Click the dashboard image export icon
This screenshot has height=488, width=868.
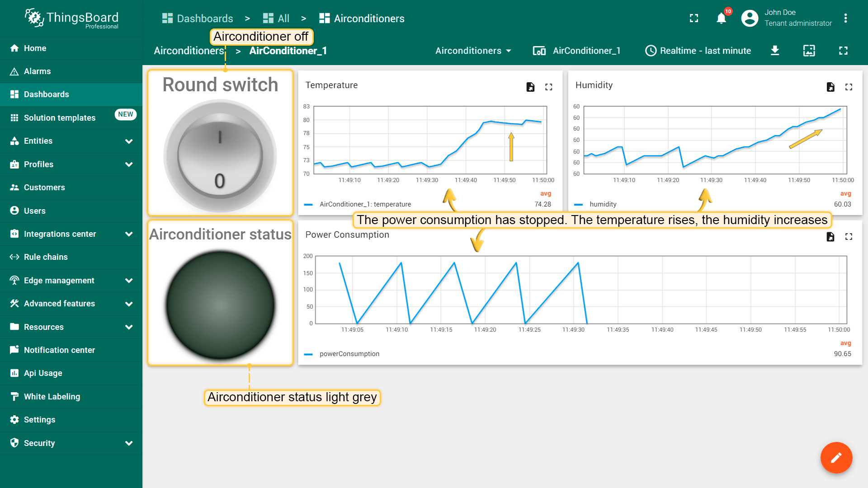809,51
